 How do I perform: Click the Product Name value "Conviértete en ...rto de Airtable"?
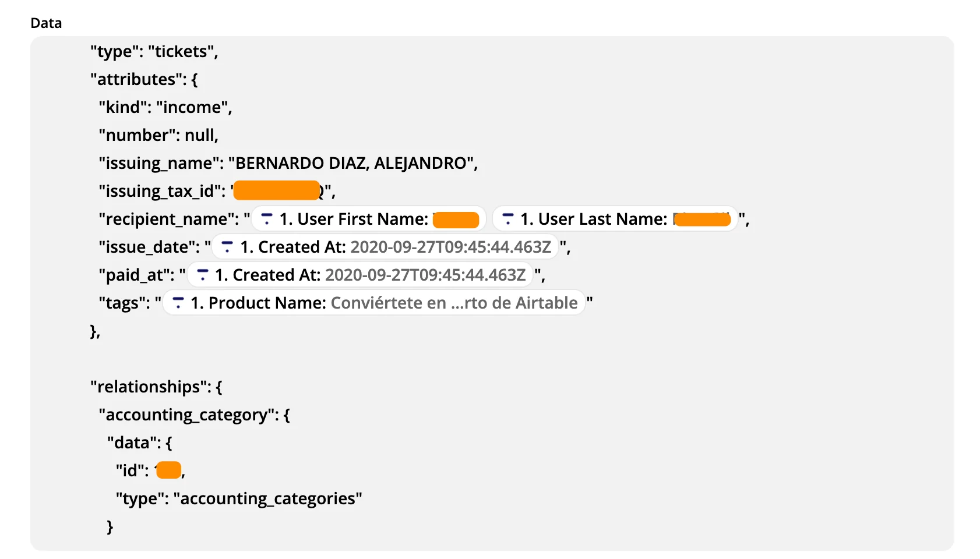[454, 303]
